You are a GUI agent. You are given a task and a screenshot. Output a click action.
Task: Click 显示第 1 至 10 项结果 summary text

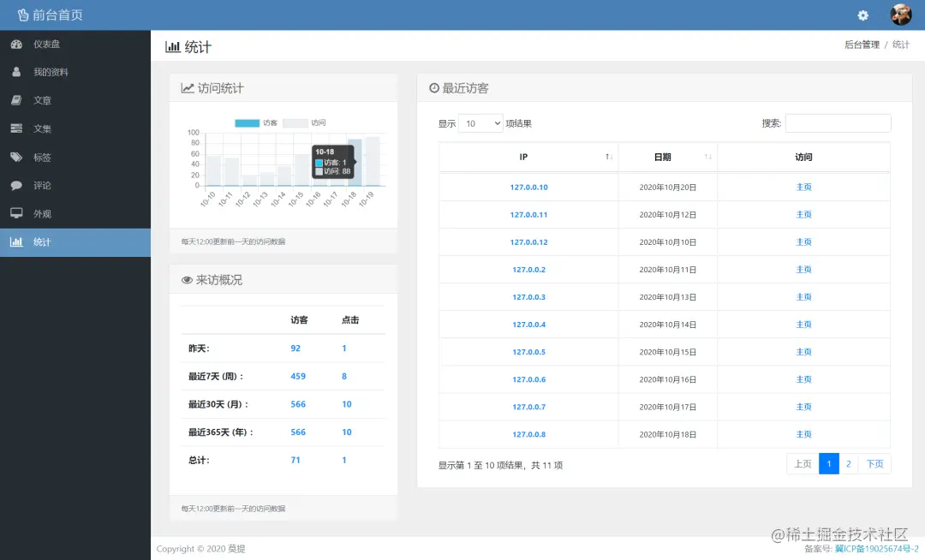coord(500,465)
